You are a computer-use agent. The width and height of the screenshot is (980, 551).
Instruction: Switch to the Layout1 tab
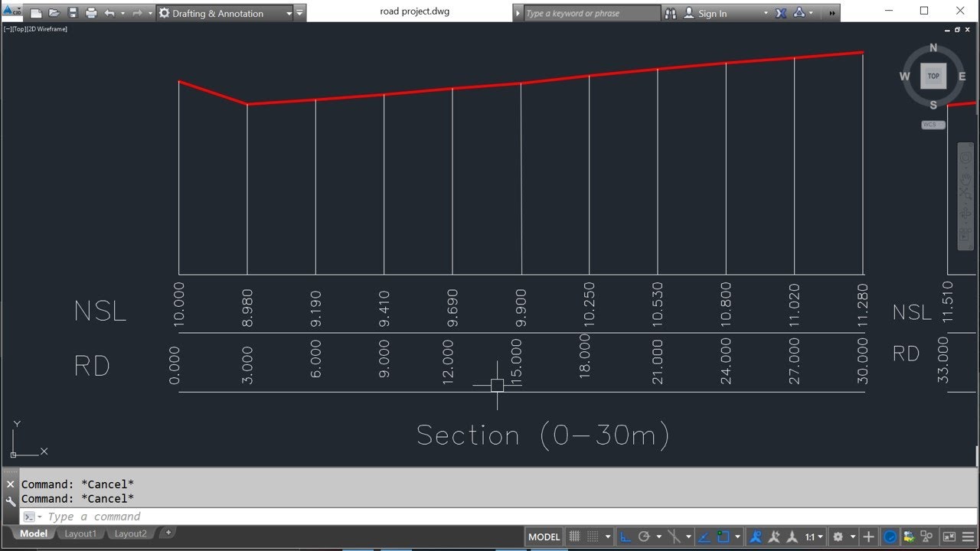tap(80, 533)
